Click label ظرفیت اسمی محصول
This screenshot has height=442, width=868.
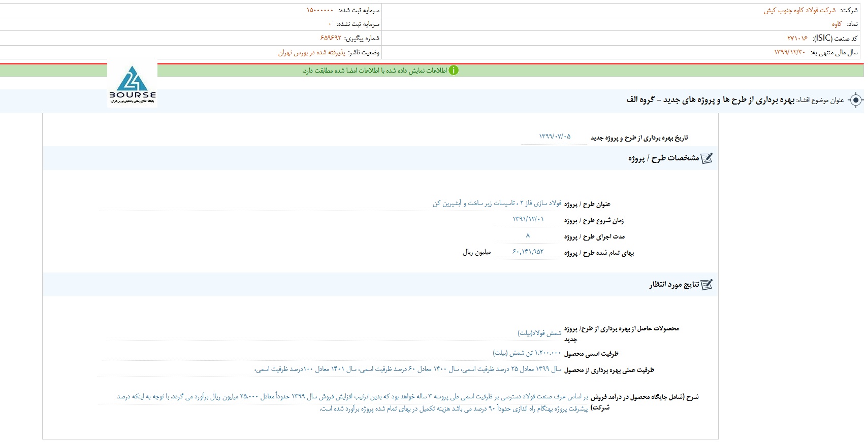click(x=591, y=354)
